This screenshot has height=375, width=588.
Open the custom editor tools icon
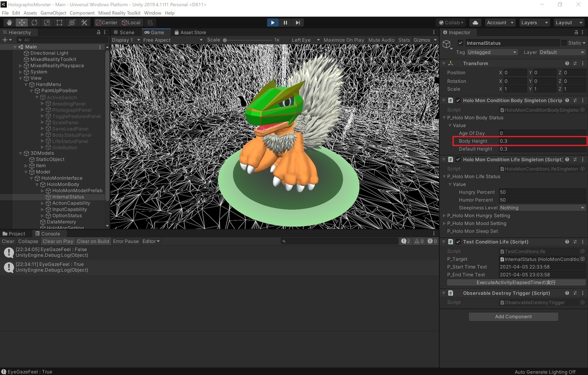click(84, 23)
